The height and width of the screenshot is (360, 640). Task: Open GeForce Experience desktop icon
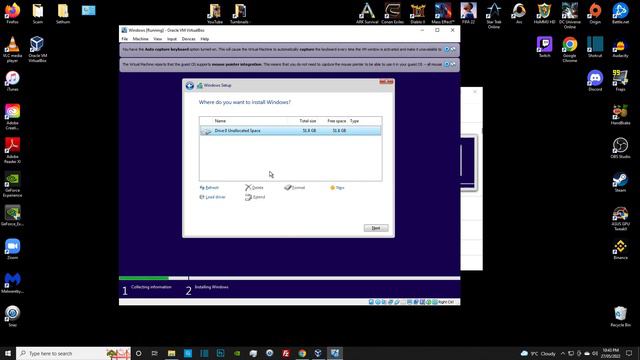point(12,184)
